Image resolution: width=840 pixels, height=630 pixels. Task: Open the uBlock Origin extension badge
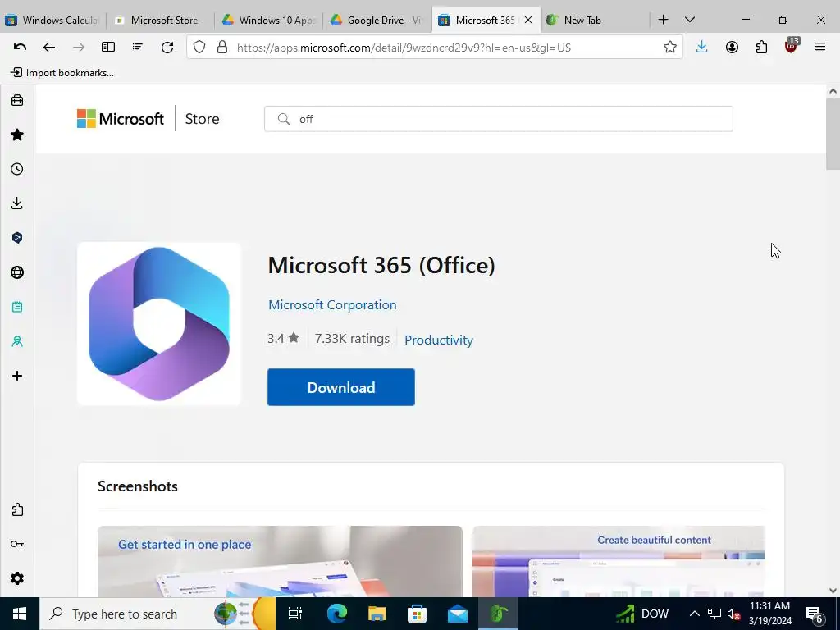click(792, 46)
